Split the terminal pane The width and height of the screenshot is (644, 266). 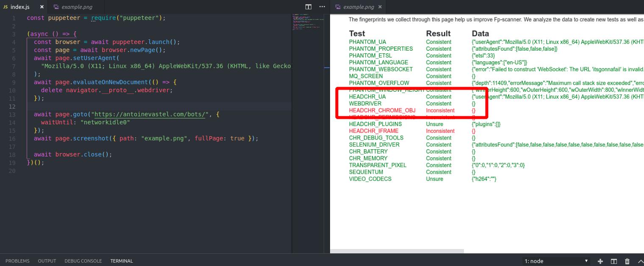(x=613, y=261)
